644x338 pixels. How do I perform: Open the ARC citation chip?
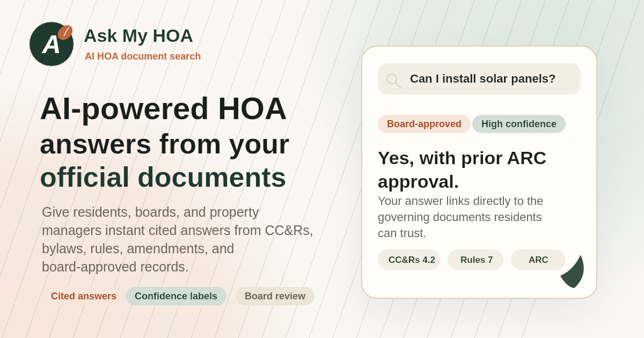(x=538, y=260)
